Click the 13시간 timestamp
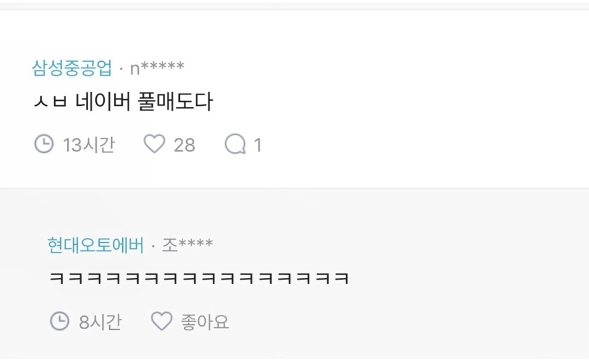The height and width of the screenshot is (364, 589). pos(89,145)
